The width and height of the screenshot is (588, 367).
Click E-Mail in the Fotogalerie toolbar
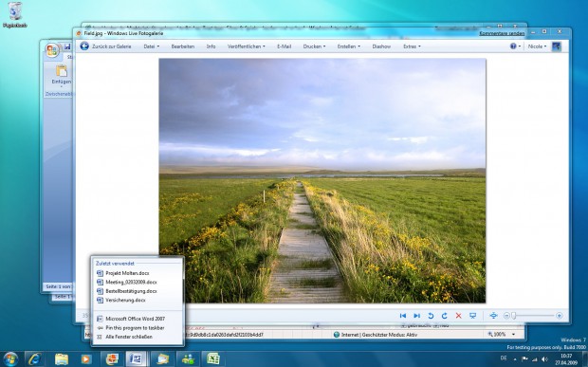(284, 46)
